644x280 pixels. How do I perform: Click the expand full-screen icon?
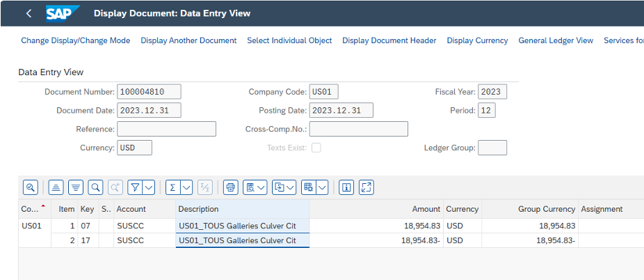click(x=367, y=187)
